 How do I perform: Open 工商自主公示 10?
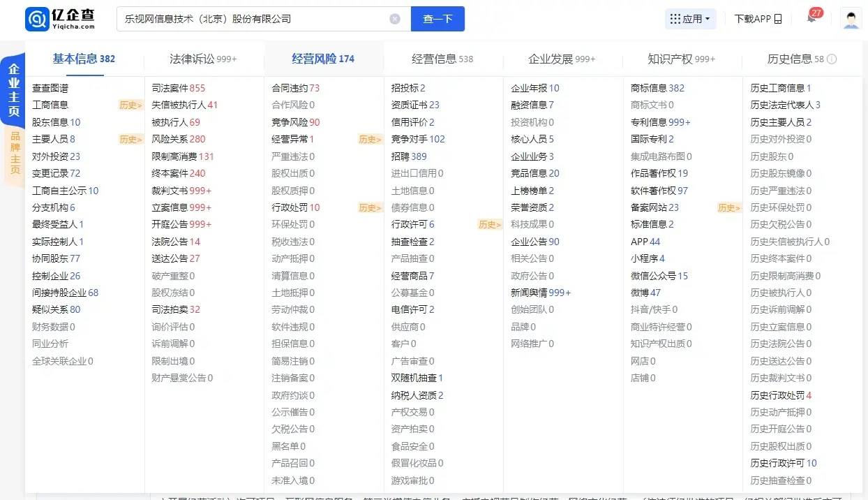click(x=66, y=191)
